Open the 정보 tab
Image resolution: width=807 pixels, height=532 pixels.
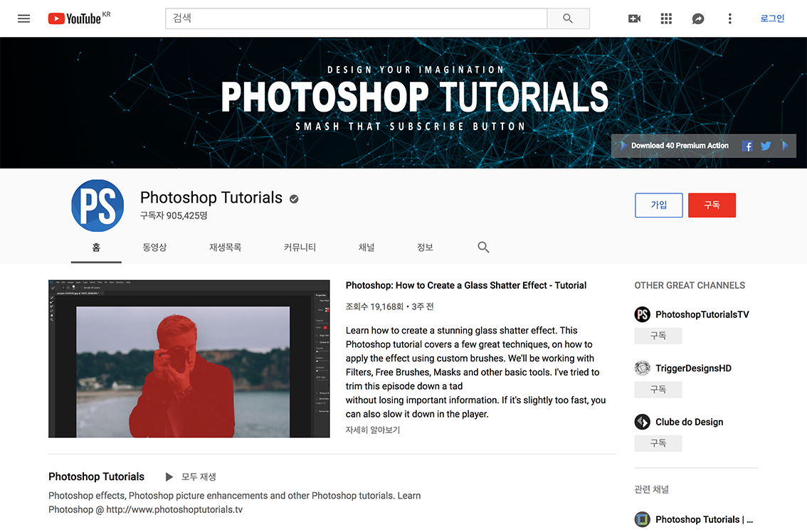[x=425, y=248]
